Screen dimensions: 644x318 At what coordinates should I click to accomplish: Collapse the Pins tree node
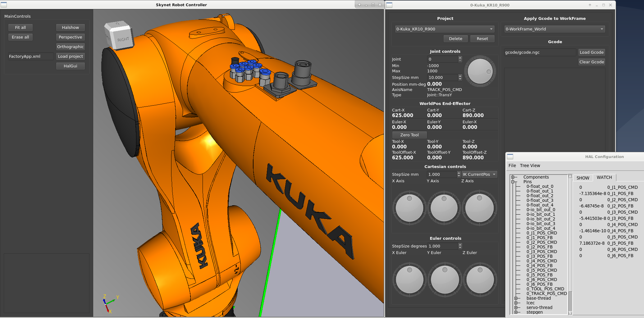513,182
